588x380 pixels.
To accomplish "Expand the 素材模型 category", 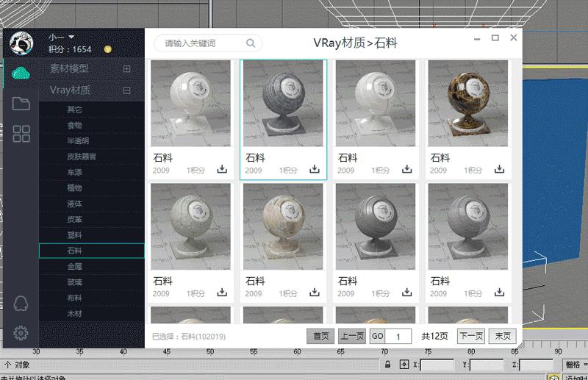I will click(126, 68).
